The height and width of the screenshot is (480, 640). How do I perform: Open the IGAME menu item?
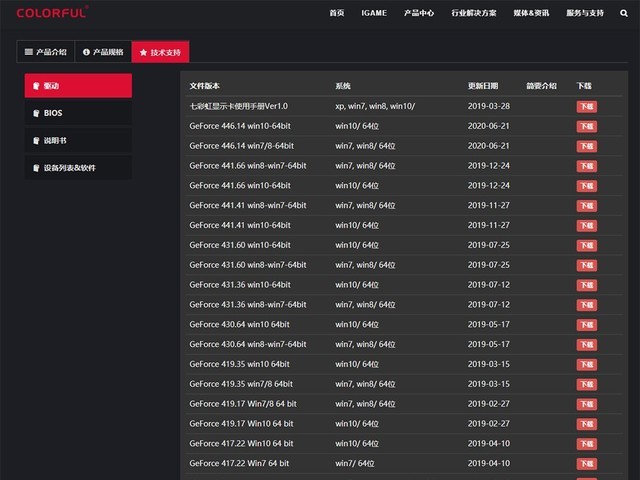point(374,13)
